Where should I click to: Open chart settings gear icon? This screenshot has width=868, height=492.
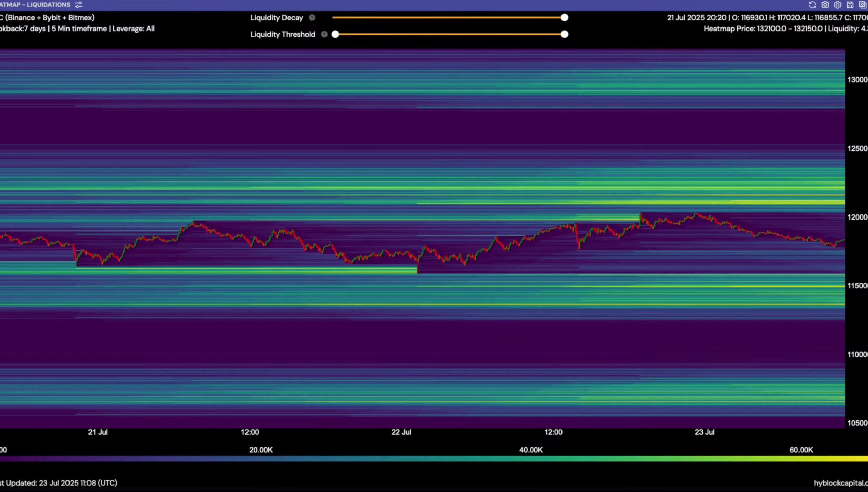[x=837, y=5]
